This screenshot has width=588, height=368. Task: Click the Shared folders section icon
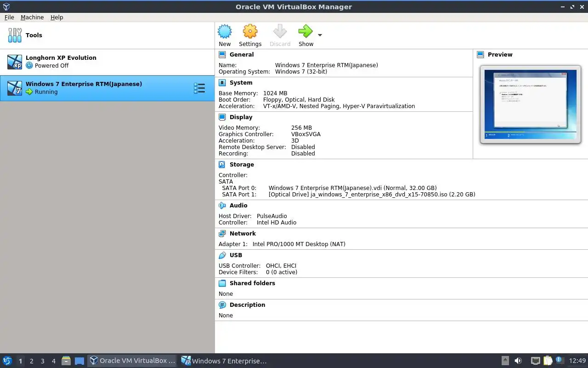[222, 283]
